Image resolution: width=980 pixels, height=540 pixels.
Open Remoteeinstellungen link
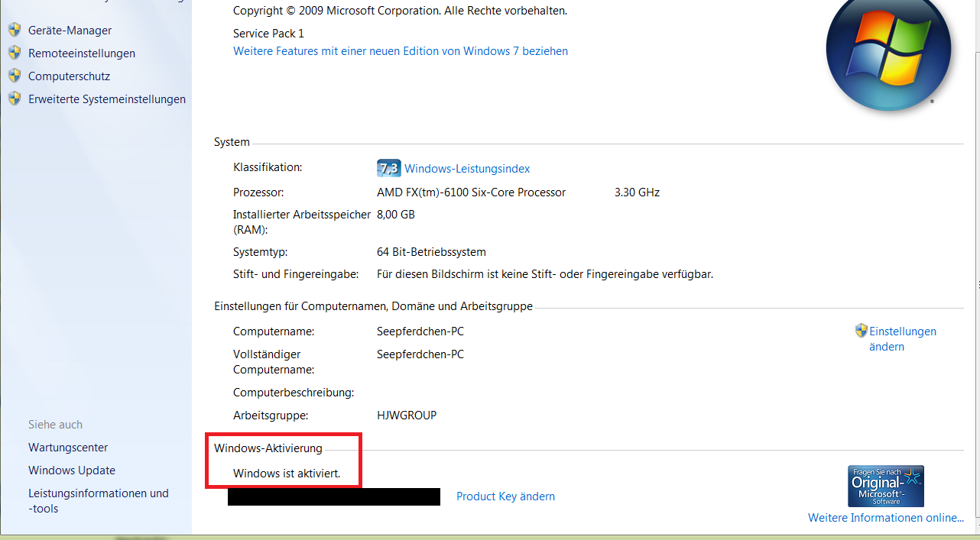coord(82,53)
